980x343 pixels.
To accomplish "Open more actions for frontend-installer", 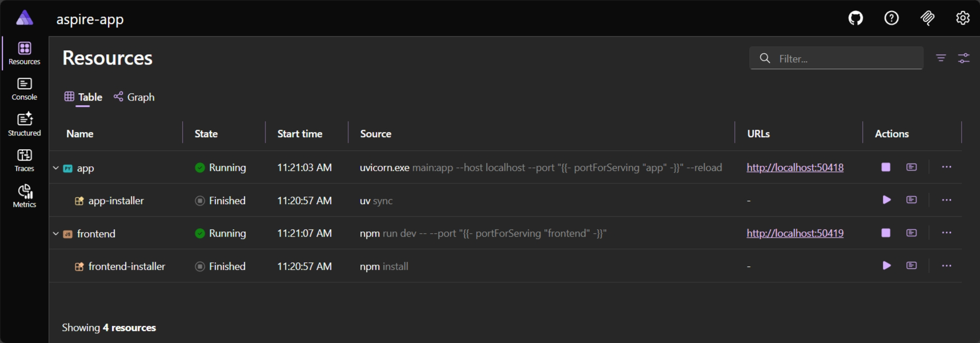I will [946, 266].
